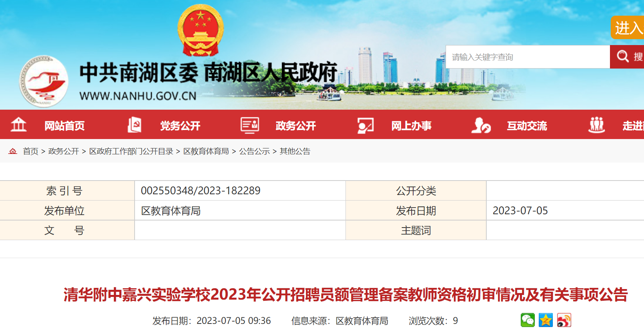
Task: Click 区政府工作部门公开目录 breadcrumb link
Action: [x=131, y=151]
